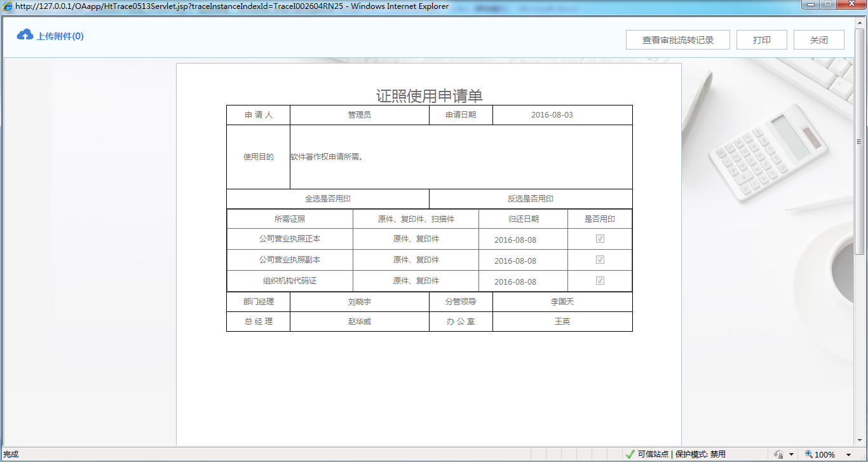Click the 100% zoom level control
This screenshot has height=462, width=868.
[x=823, y=454]
